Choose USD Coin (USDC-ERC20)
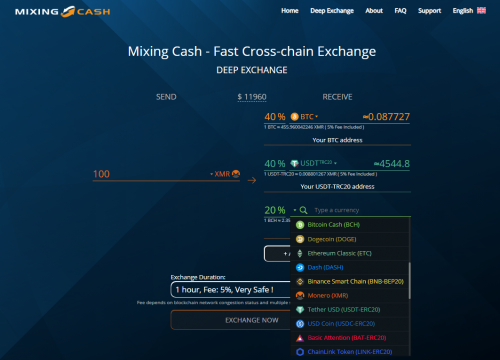Image resolution: width=500 pixels, height=360 pixels. click(349, 324)
